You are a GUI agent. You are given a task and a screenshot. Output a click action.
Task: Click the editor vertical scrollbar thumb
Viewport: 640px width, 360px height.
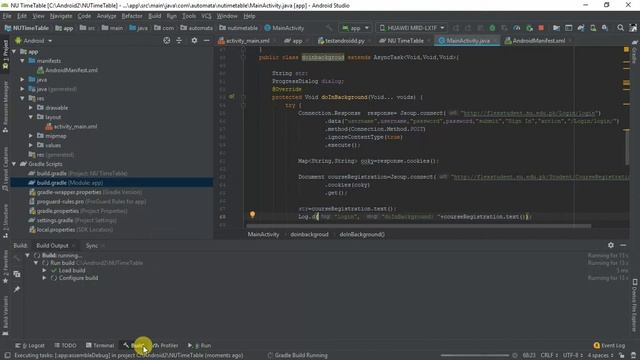click(x=627, y=147)
